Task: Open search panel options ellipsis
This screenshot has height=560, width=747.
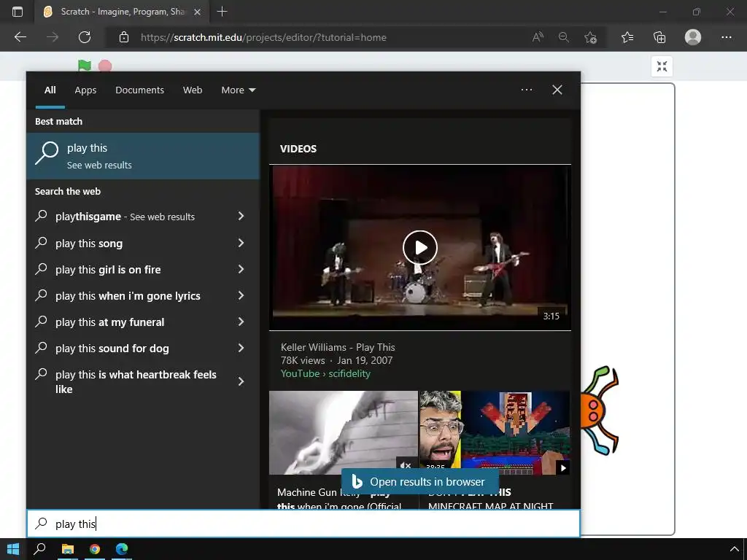Action: 527,90
